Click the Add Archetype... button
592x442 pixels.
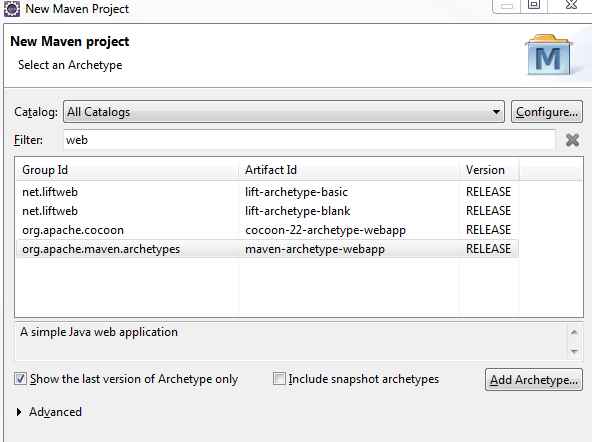click(534, 380)
